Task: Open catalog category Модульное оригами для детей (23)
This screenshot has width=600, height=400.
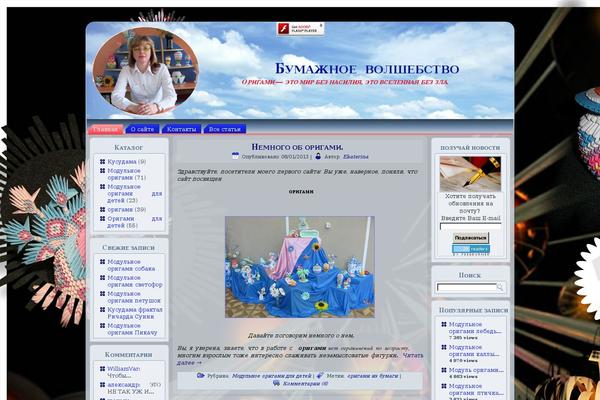Action: click(135, 194)
